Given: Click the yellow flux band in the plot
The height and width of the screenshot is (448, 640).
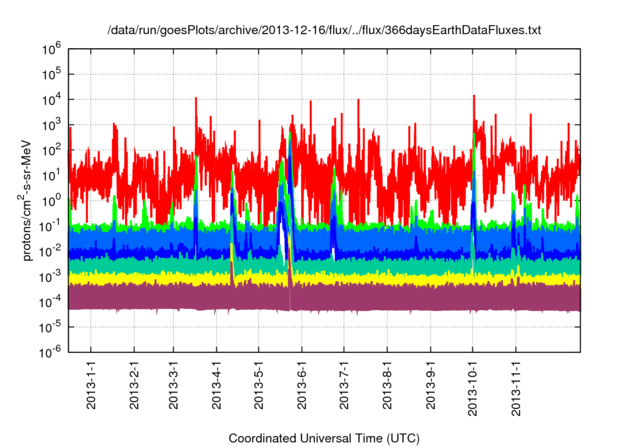Looking at the screenshot, I should [324, 279].
